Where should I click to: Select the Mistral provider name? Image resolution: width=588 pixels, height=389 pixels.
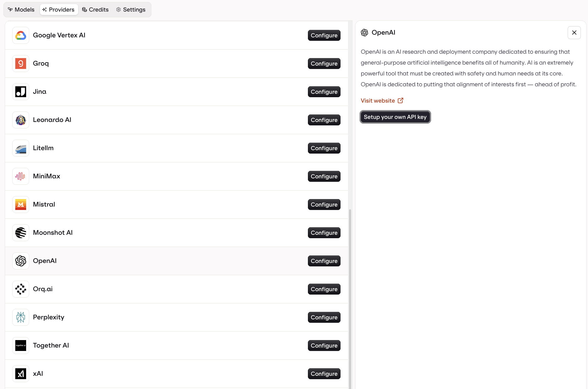(x=44, y=205)
